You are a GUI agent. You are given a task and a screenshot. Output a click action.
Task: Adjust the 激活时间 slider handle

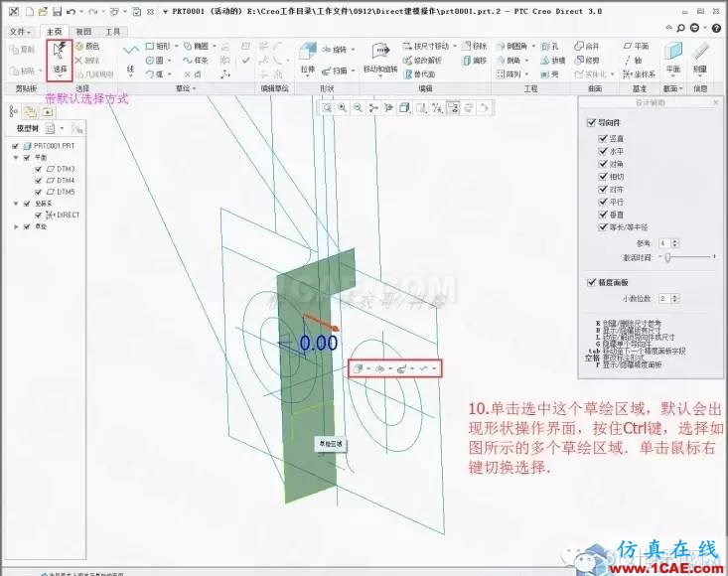[667, 257]
